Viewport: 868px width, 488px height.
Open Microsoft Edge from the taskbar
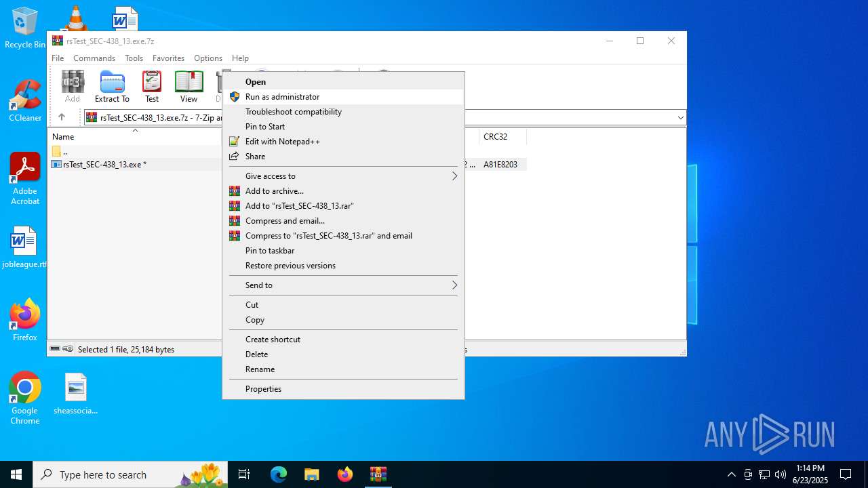279,474
